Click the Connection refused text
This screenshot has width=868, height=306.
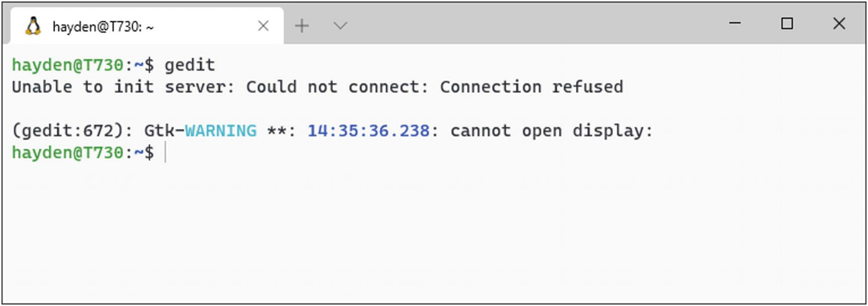coord(531,87)
